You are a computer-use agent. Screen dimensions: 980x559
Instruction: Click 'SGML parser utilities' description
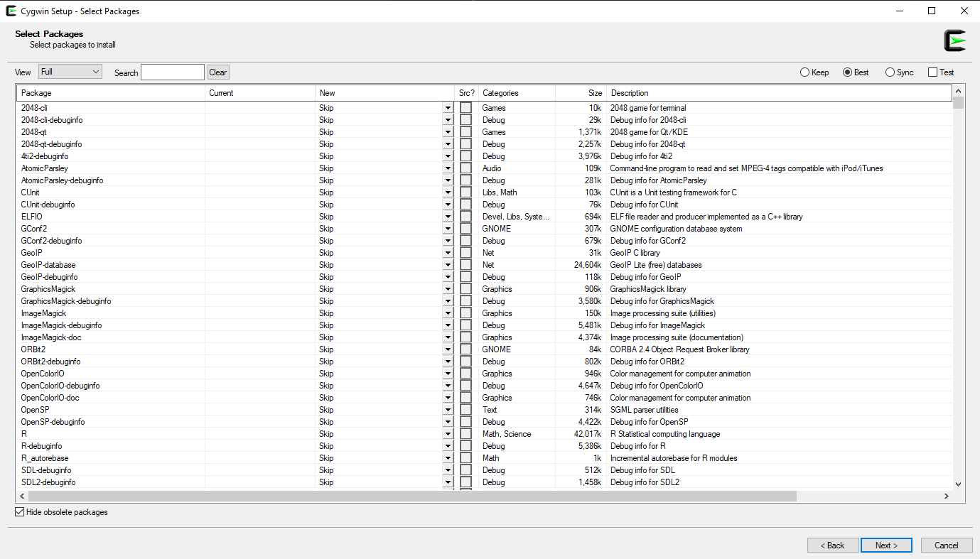coord(645,410)
